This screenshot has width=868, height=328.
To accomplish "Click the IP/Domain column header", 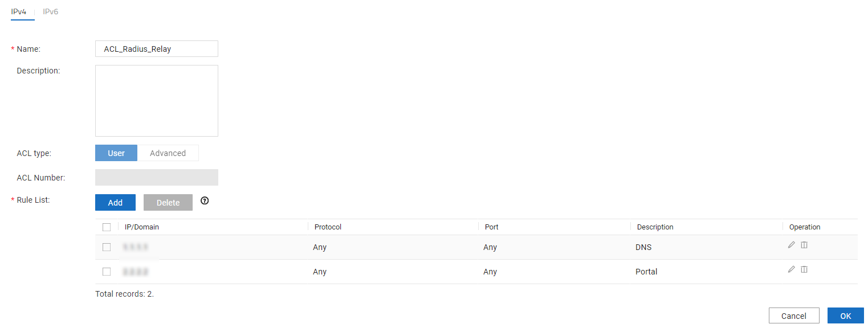I will [x=141, y=227].
